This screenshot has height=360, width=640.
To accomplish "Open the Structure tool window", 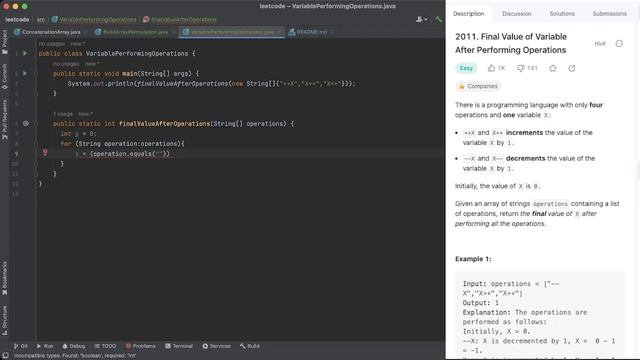I will [4, 320].
